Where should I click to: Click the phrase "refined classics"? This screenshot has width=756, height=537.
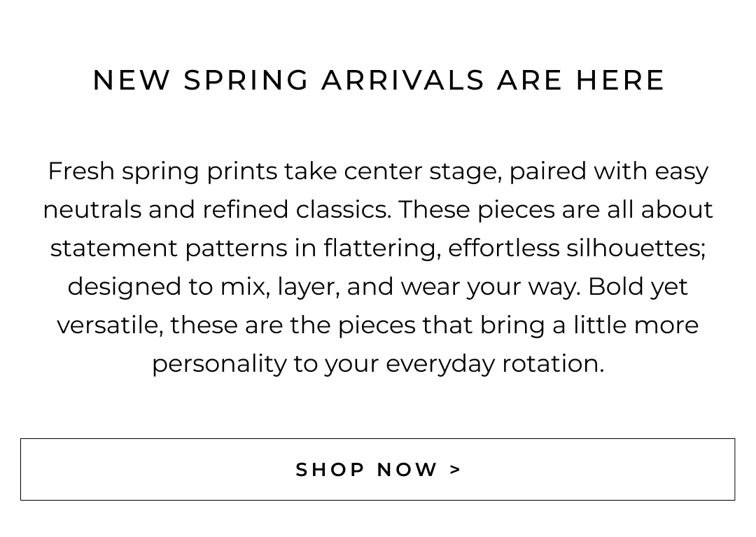[296, 210]
